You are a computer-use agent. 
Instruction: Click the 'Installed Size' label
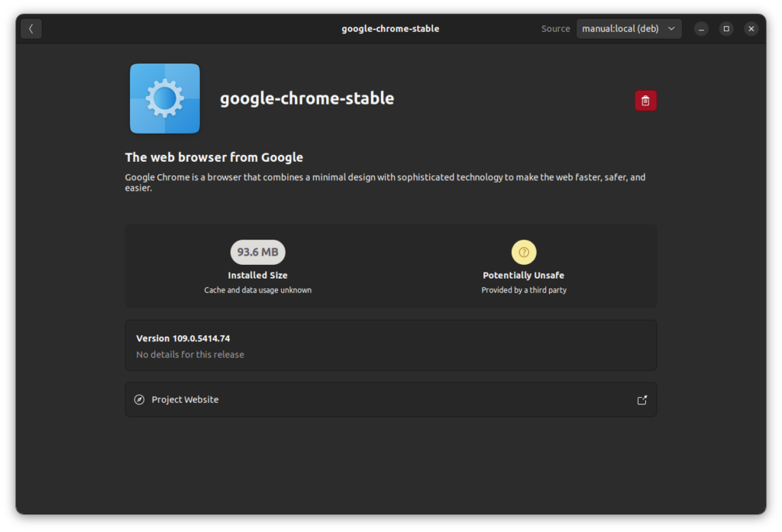pos(258,276)
